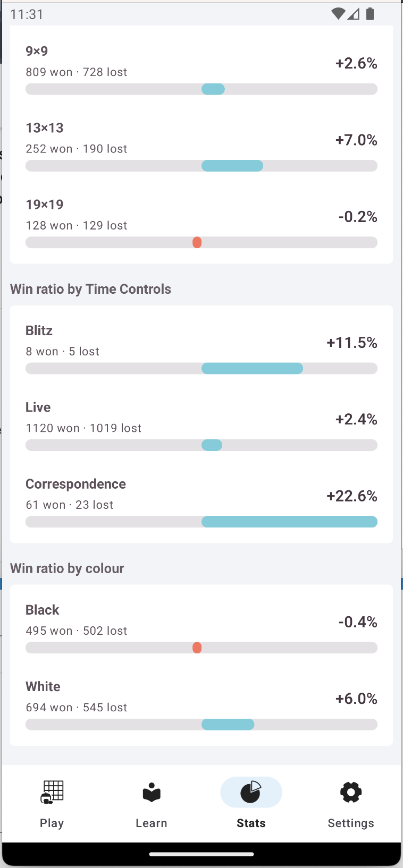
Task: Tap the battery status icon
Action: tap(370, 14)
